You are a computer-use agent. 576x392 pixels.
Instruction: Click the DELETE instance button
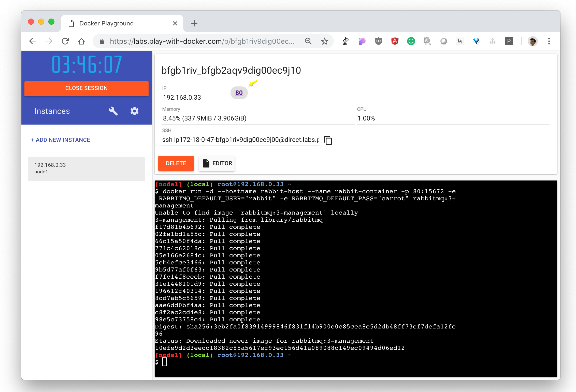tap(176, 163)
